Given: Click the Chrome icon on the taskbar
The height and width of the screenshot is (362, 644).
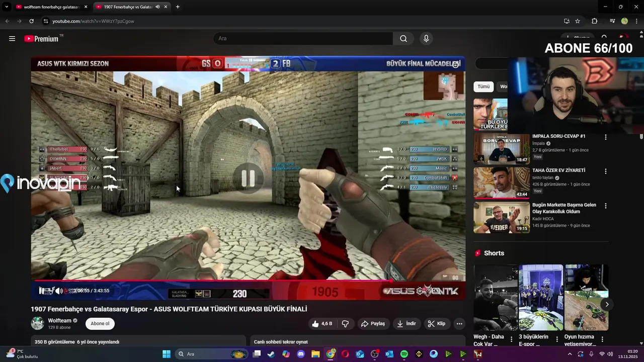Looking at the screenshot, I should click(331, 354).
